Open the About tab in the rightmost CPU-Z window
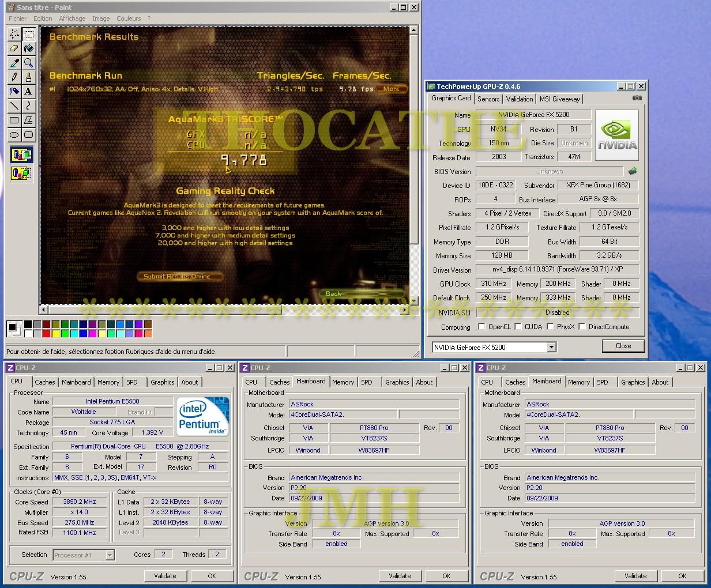 660,382
